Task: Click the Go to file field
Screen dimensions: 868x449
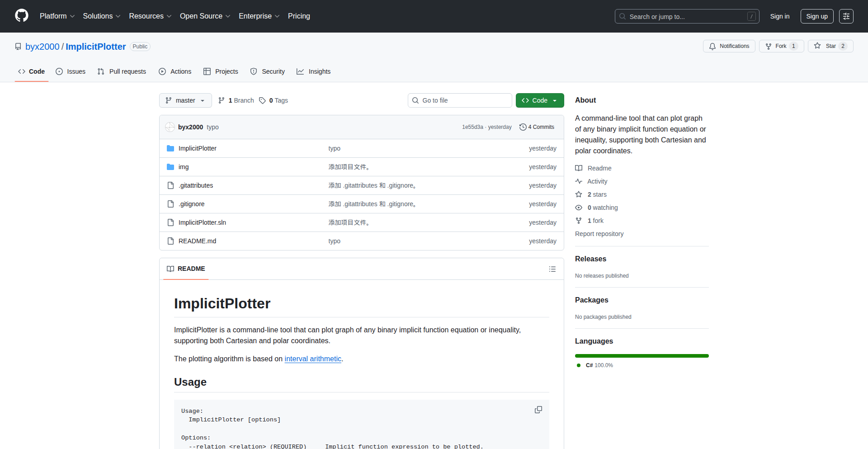Action: click(460, 100)
